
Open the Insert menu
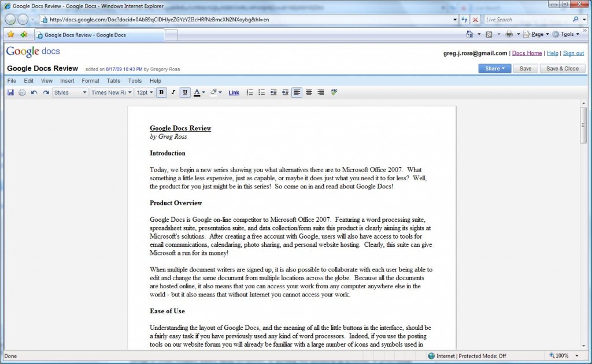point(67,81)
